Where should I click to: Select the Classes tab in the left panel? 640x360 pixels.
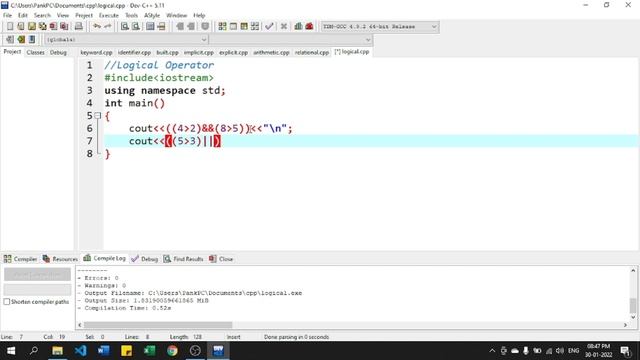(36, 52)
